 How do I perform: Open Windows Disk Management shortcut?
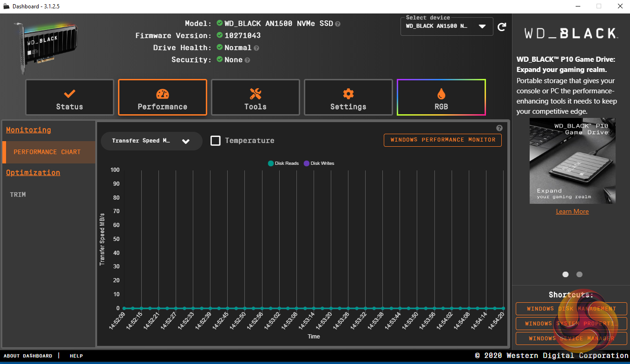coord(571,309)
